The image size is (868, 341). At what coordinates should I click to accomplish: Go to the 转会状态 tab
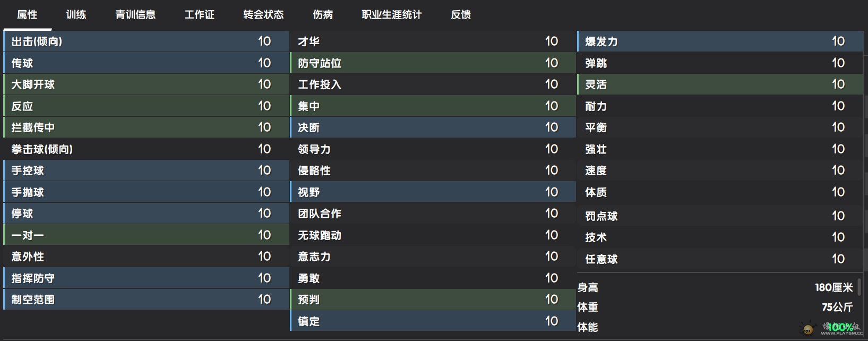tap(263, 15)
